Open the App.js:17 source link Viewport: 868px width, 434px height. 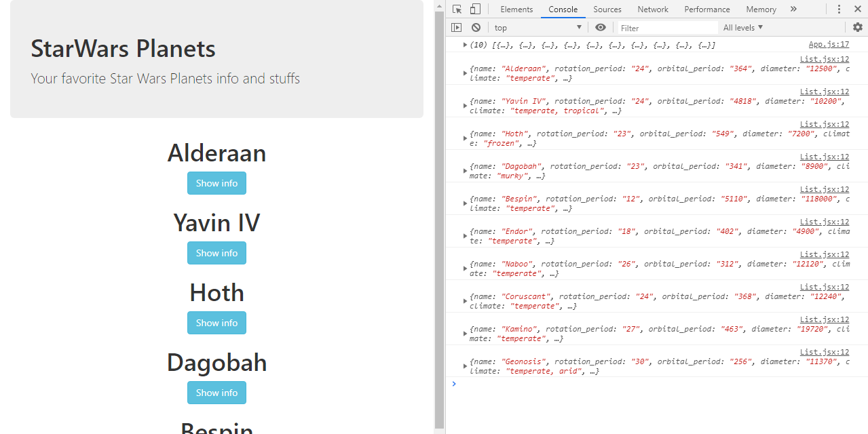(829, 43)
